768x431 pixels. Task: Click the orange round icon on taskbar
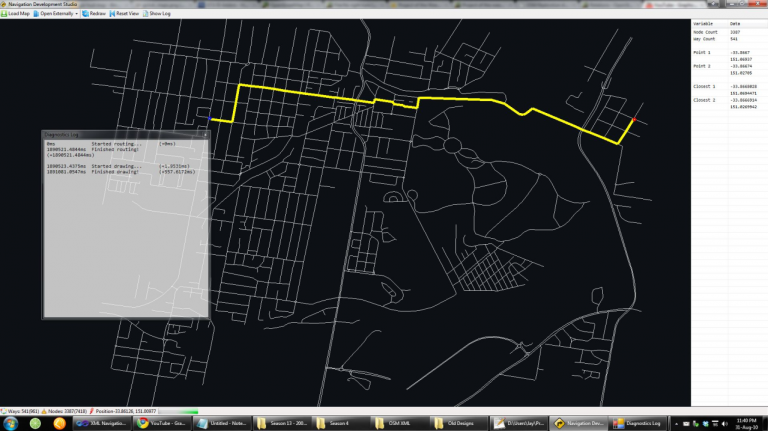[59, 423]
